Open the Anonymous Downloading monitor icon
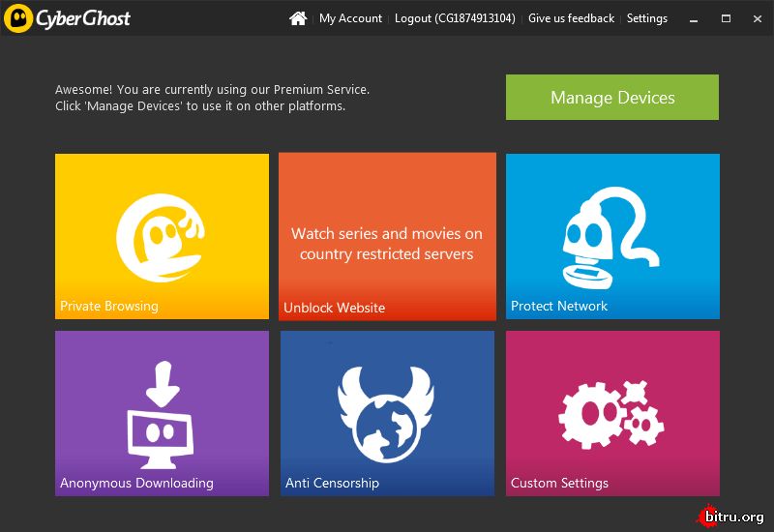The width and height of the screenshot is (774, 532). coord(161,415)
